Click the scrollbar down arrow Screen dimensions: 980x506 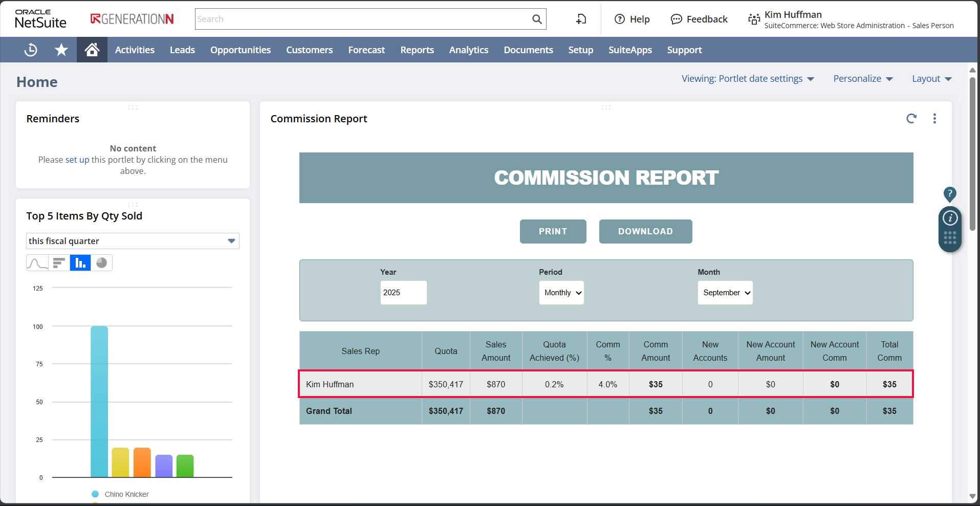pos(972,496)
